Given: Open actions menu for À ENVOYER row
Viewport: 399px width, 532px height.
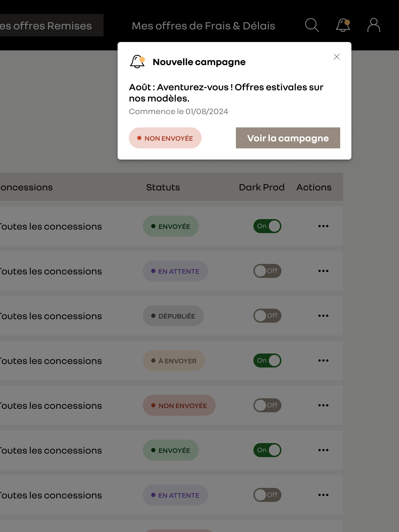Looking at the screenshot, I should (x=323, y=360).
